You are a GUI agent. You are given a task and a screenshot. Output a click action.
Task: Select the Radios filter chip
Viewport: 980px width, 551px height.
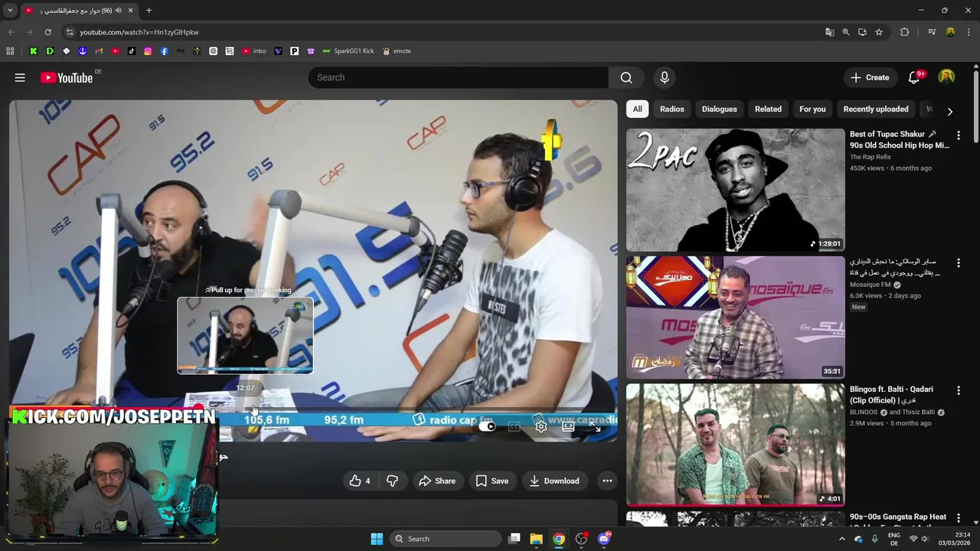(x=671, y=109)
